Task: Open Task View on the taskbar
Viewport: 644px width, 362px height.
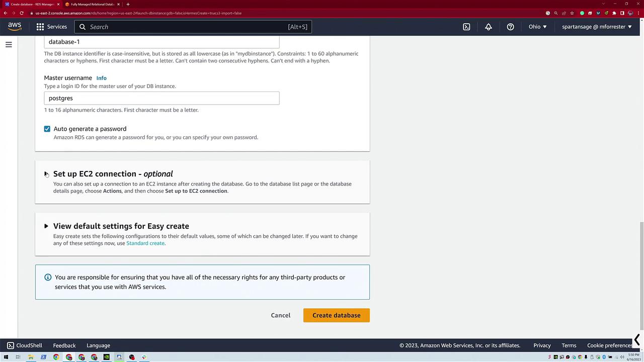Action: click(18, 357)
